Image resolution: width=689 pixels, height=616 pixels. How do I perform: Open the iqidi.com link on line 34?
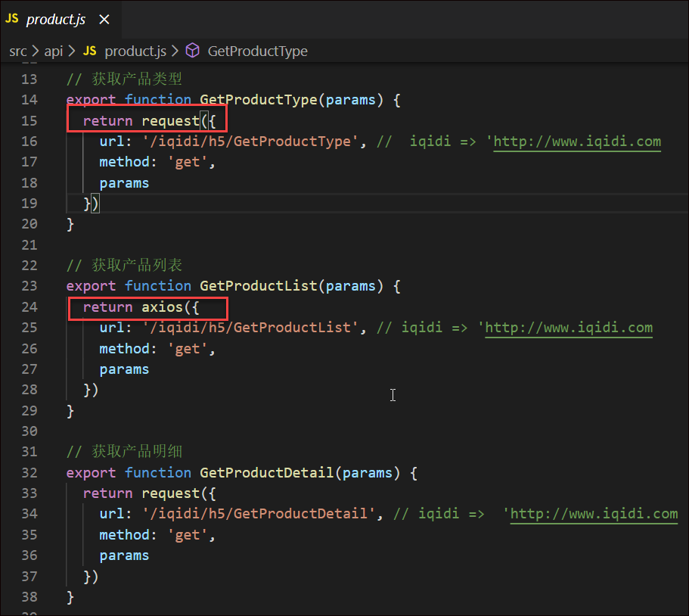pyautogui.click(x=594, y=514)
